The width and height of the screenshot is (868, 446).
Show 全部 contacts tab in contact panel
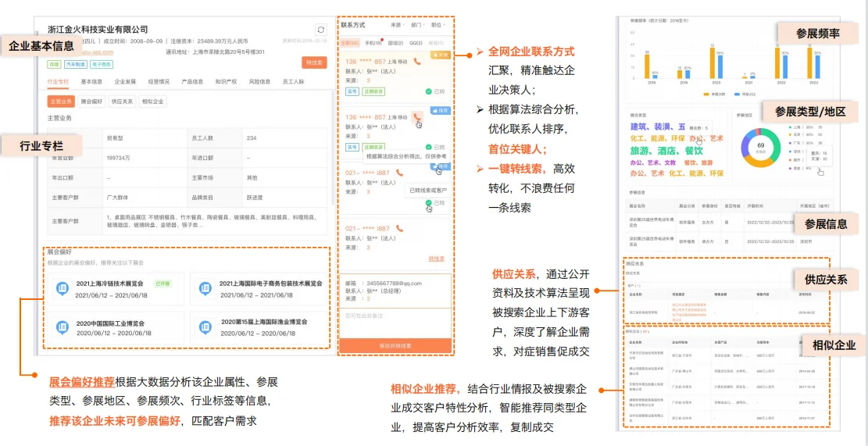click(350, 43)
